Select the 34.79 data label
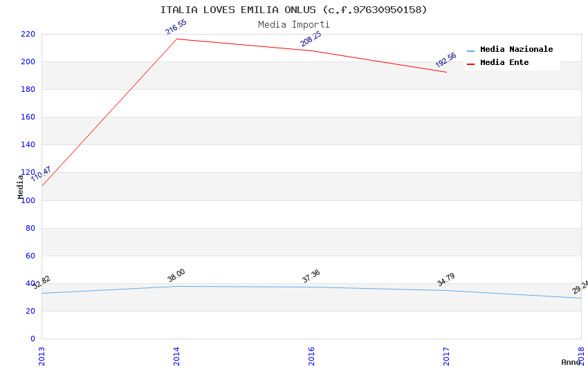This screenshot has height=380, width=588. 446,279
